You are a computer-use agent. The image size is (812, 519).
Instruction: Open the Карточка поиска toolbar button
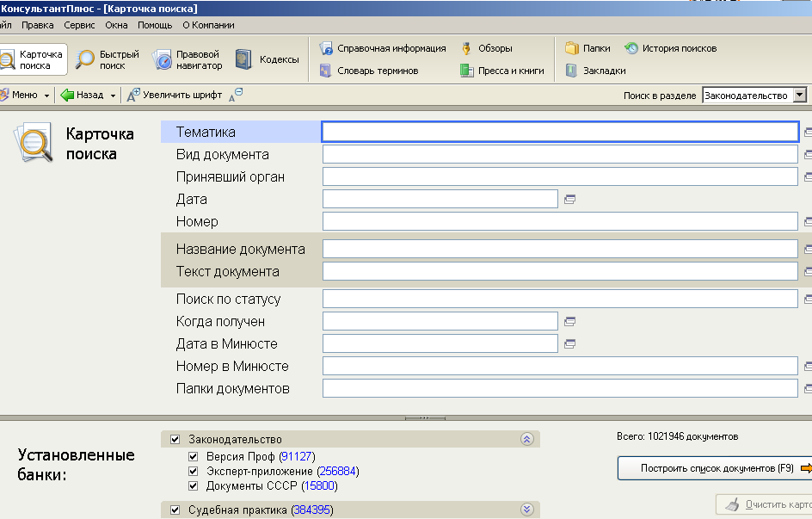tap(32, 59)
